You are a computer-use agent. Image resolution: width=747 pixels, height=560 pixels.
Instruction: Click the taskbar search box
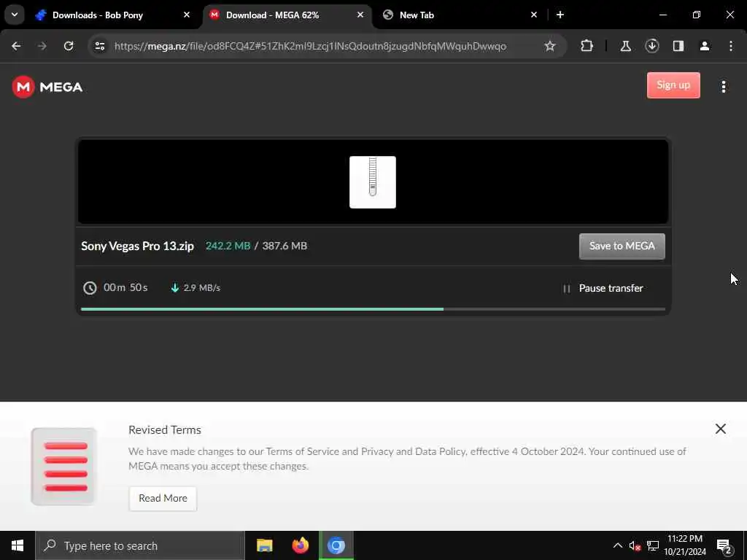[x=140, y=545]
